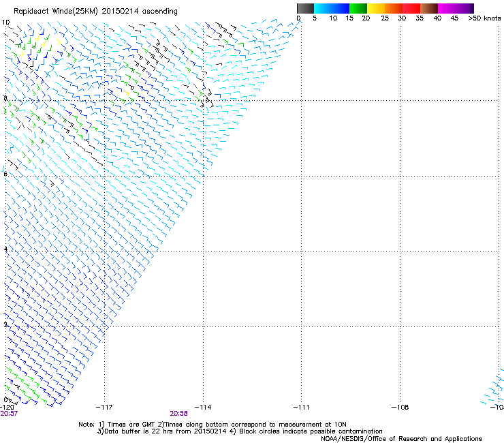504x443 pixels.
Task: Click the '4' latitude axis label
Action: pyautogui.click(x=5, y=249)
